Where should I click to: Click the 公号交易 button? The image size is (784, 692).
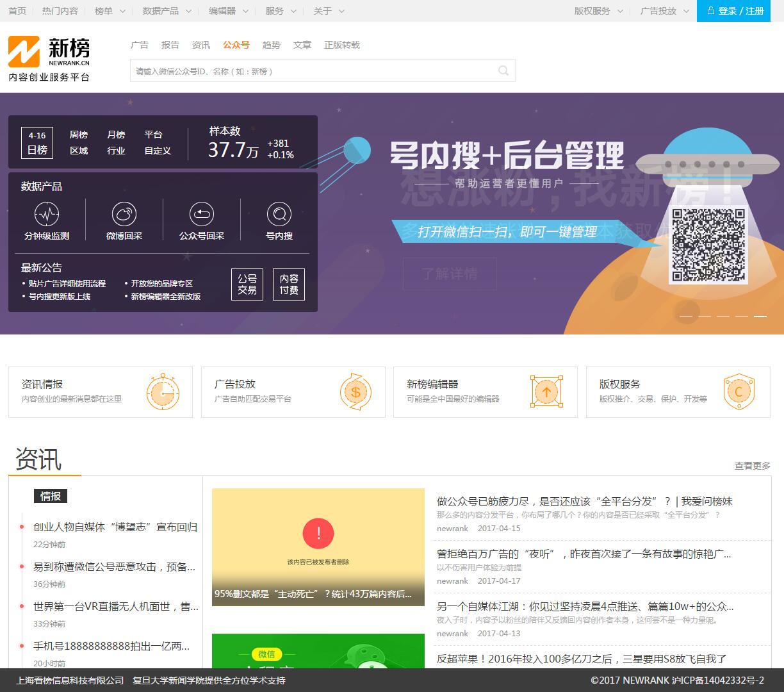pos(247,284)
